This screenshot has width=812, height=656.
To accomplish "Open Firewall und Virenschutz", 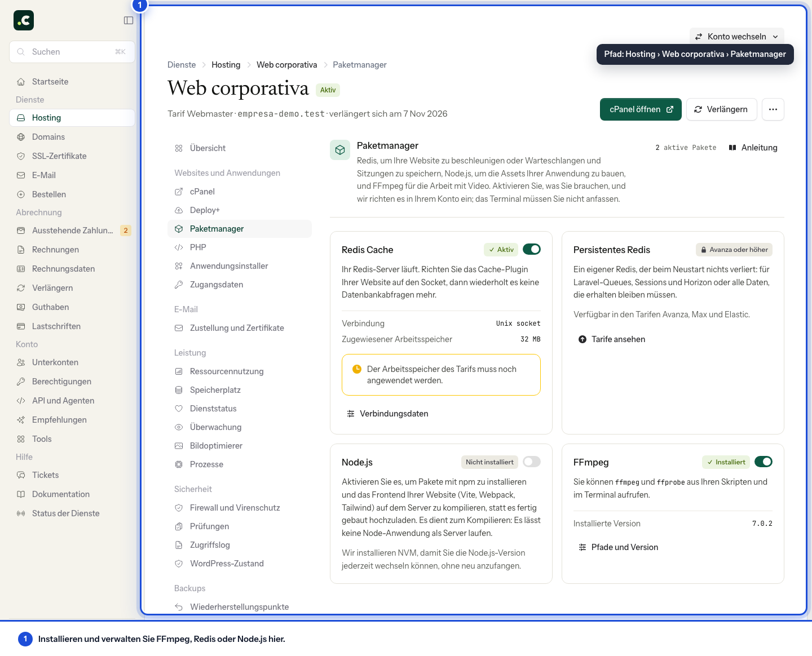I will (x=240, y=508).
